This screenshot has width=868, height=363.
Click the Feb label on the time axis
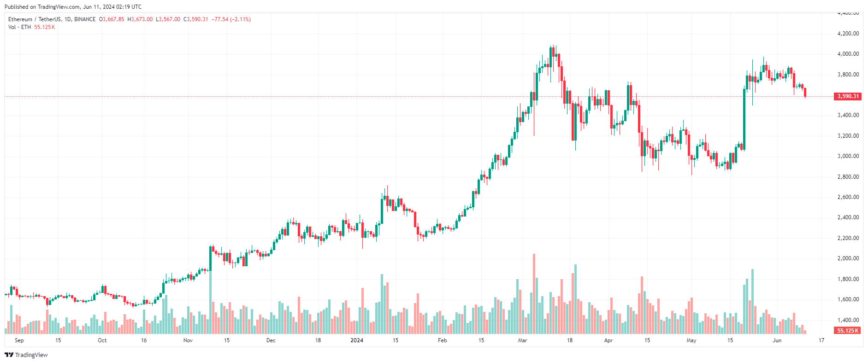(442, 340)
